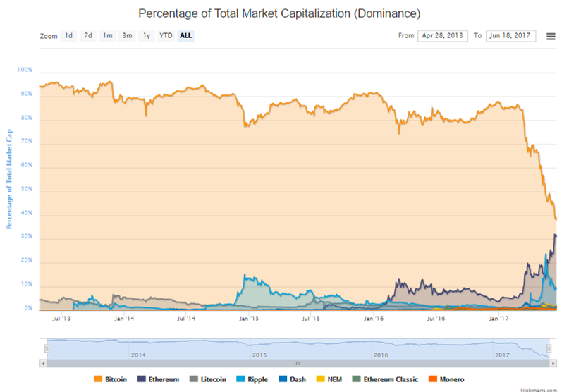569x392 pixels.
Task: Select the ALL zoom option
Action: [185, 35]
